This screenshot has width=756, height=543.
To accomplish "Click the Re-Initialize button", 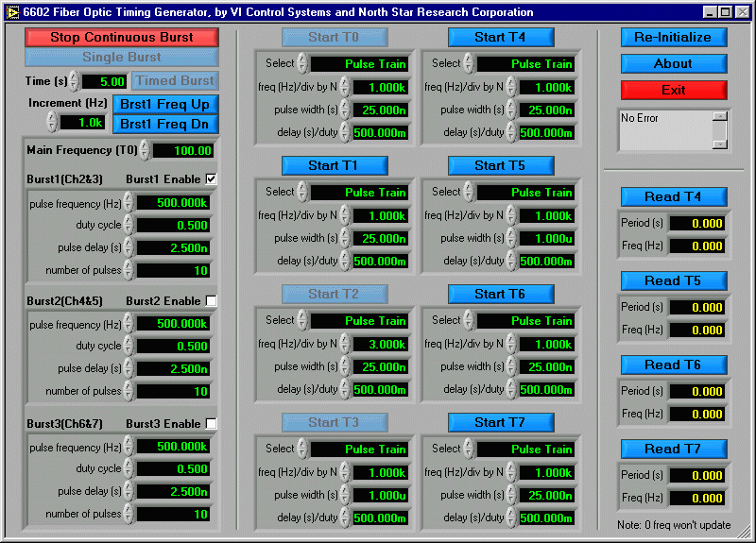I will pyautogui.click(x=674, y=37).
